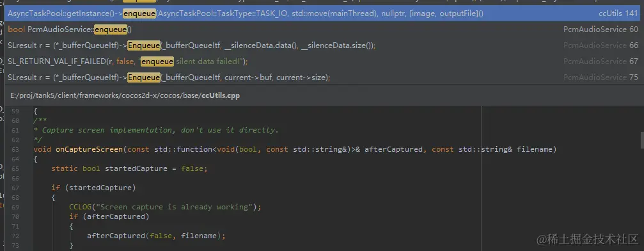The height and width of the screenshot is (251, 644).
Task: Click the highlighted 'enqueue' match in selected row
Action: [139, 13]
